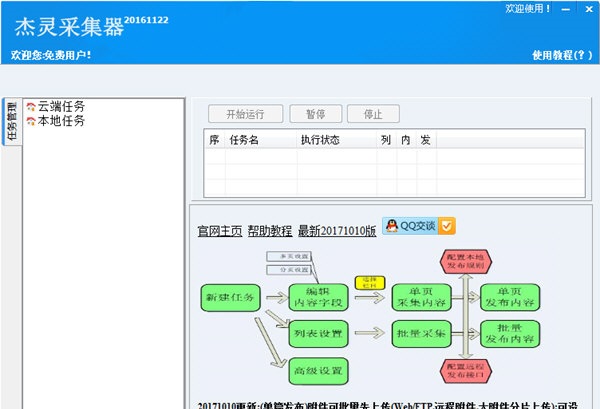Click the 执行状态 column header
Image resolution: width=600 pixels, height=409 pixels.
pos(337,140)
